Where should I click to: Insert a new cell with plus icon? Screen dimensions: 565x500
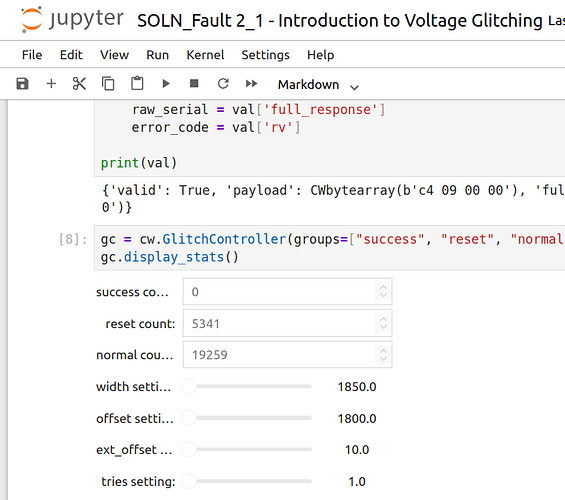pyautogui.click(x=51, y=84)
